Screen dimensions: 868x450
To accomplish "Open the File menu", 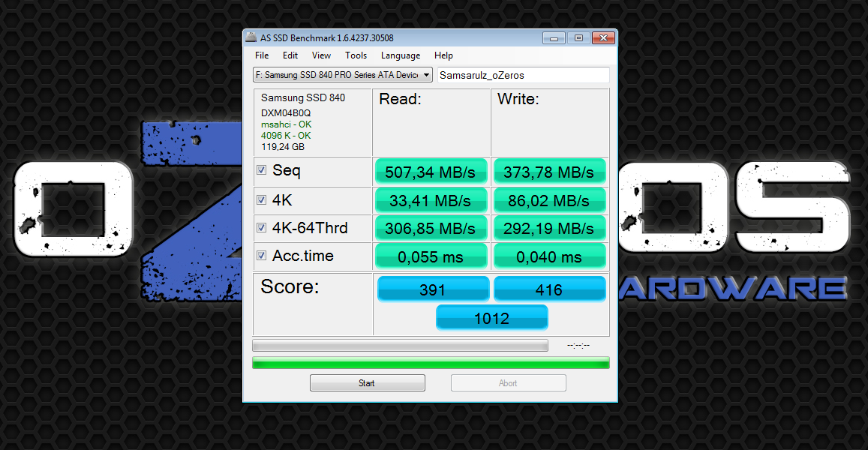I will tap(262, 55).
